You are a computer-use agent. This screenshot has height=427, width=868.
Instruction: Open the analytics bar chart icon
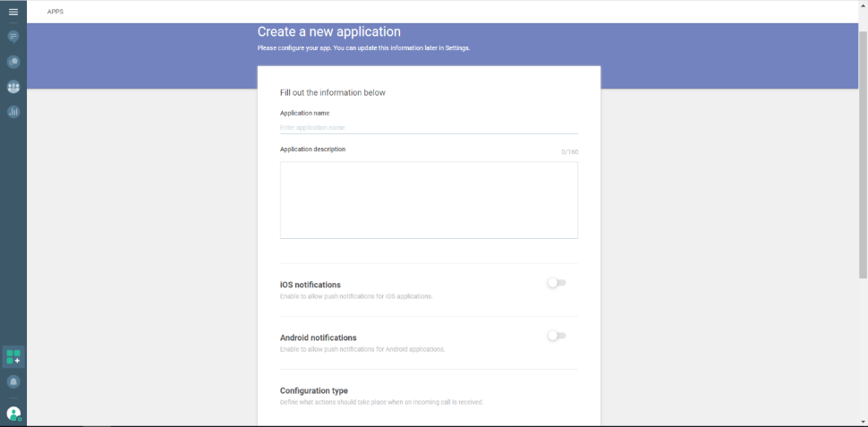click(x=13, y=112)
